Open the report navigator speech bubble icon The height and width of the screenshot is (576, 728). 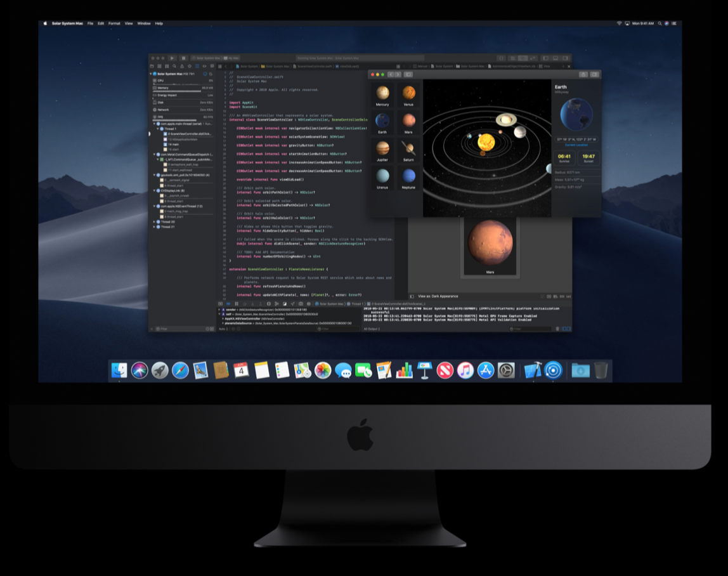[212, 67]
